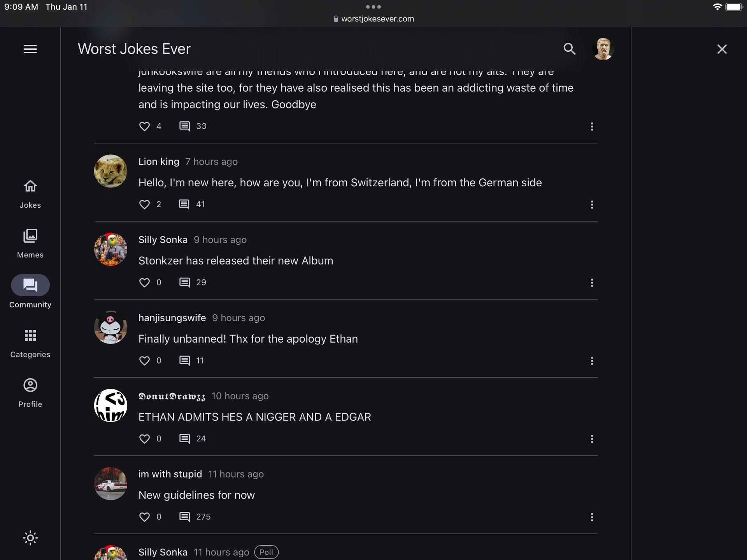The image size is (747, 560).
Task: Open more options for Stonkzer album post
Action: 592,283
